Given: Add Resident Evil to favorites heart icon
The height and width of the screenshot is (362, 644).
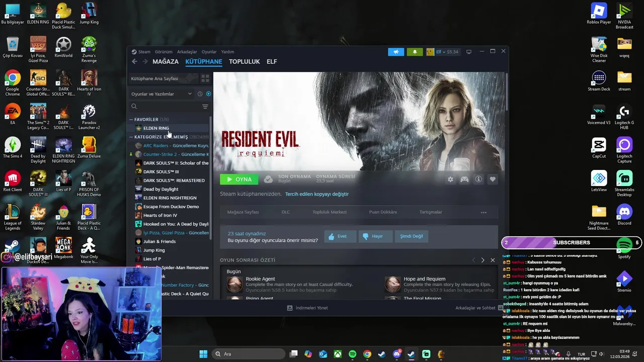Looking at the screenshot, I should (493, 179).
